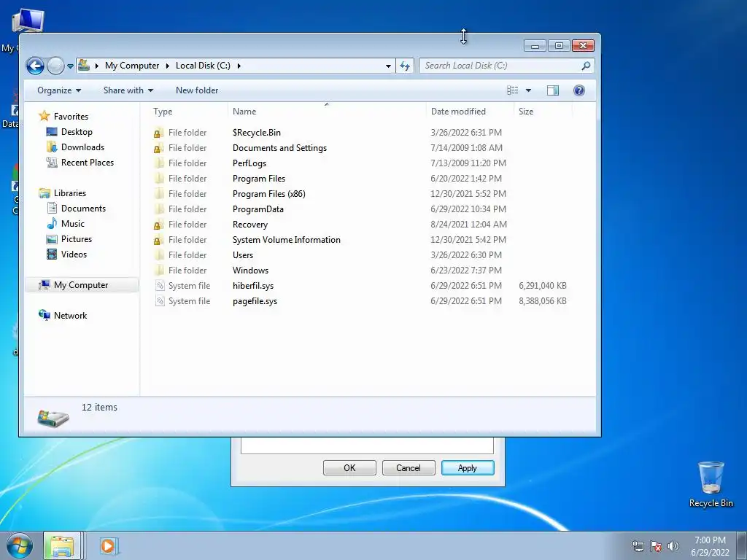
Task: Click Apply in the background dialog
Action: [x=468, y=467]
